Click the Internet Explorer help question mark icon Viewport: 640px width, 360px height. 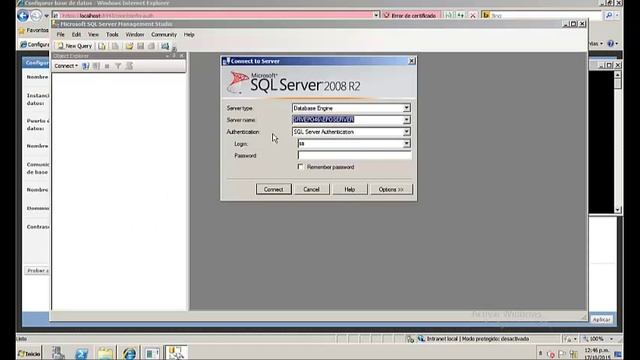[611, 43]
